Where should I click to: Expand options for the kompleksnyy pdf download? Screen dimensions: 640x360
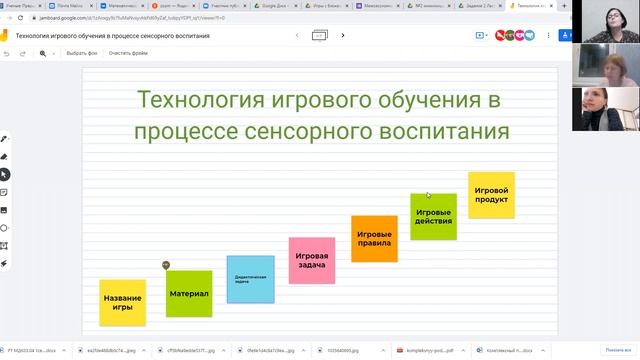click(463, 351)
